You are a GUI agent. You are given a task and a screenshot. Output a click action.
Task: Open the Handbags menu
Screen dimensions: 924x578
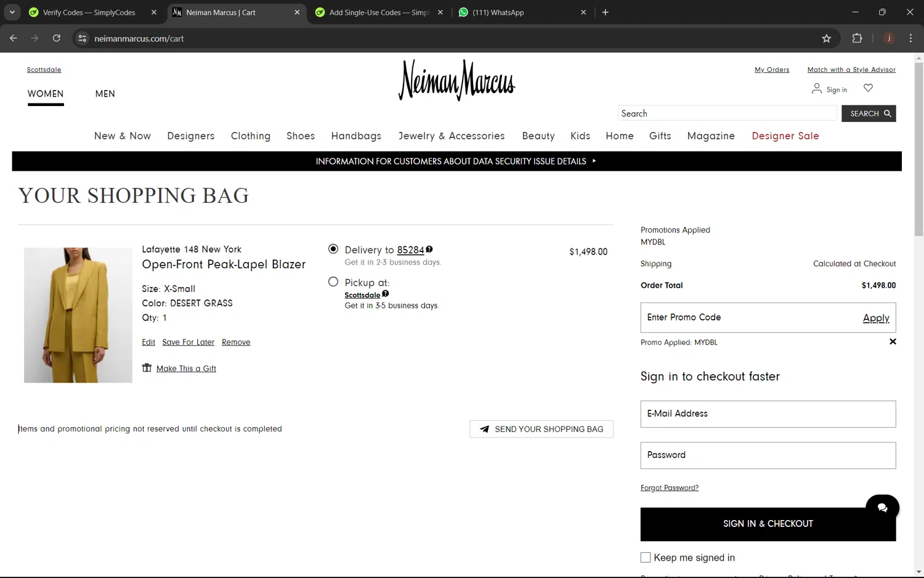[x=356, y=136]
